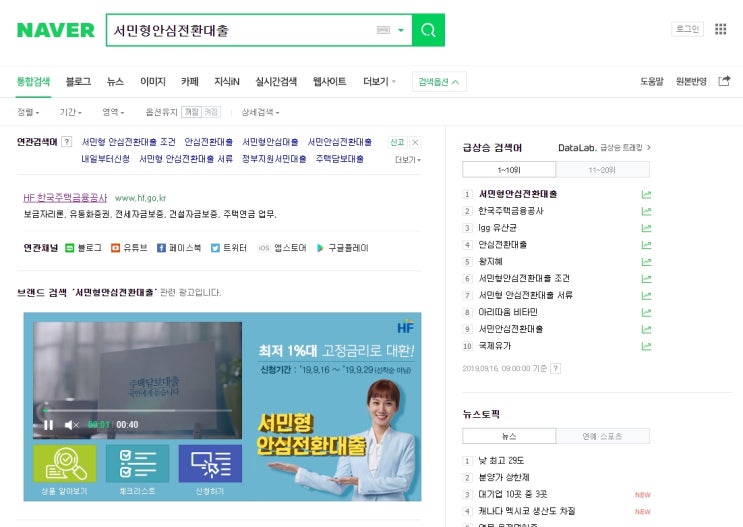Click ranked keyword 안심전환대출
This screenshot has width=743, height=527.
(x=502, y=245)
